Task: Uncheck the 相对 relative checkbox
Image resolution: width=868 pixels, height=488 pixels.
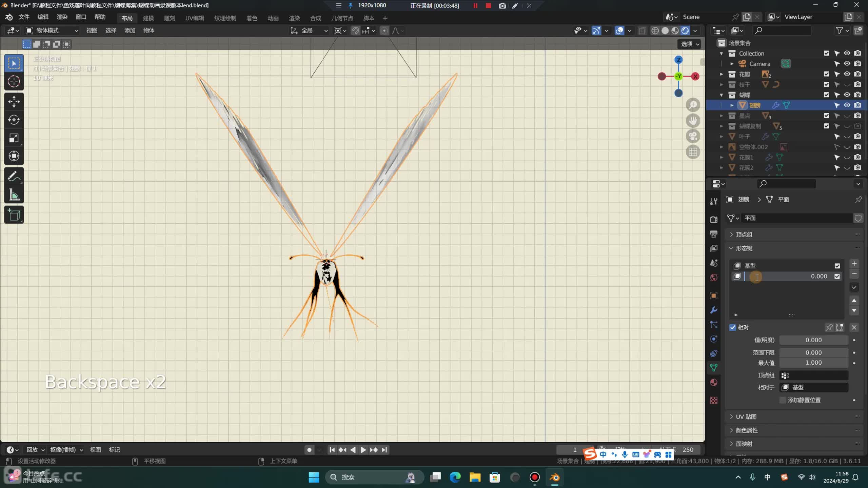Action: (x=733, y=327)
